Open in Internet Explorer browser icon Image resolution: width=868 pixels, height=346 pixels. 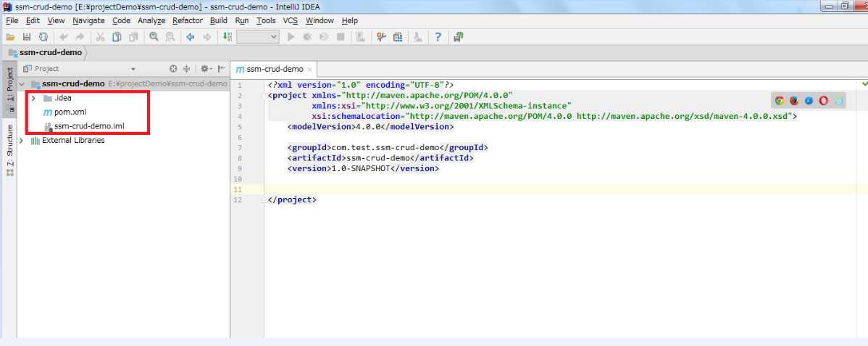click(x=839, y=100)
